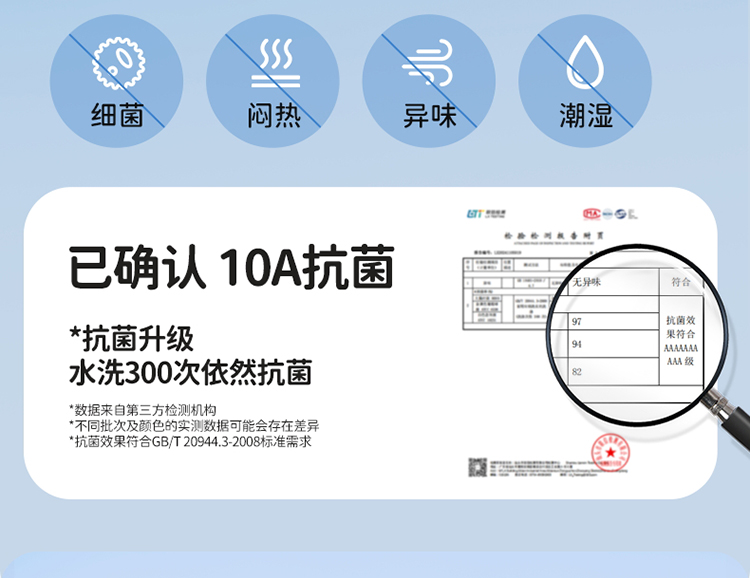Click the value 97 in the report
Image resolution: width=750 pixels, height=578 pixels.
[x=577, y=322]
